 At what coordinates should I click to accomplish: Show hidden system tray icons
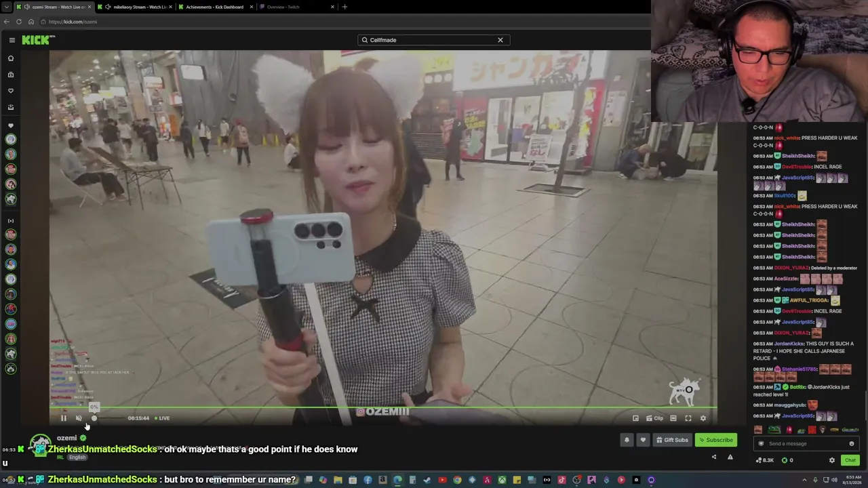804,481
